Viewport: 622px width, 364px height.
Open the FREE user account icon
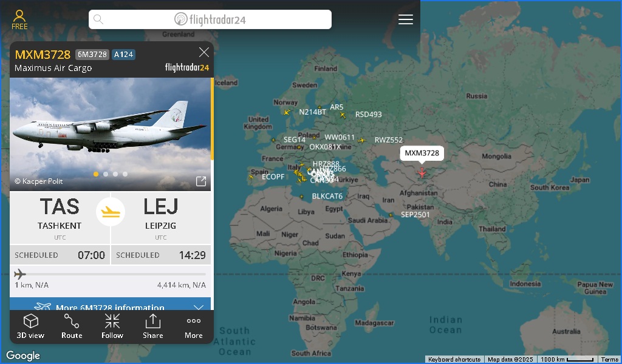point(19,20)
